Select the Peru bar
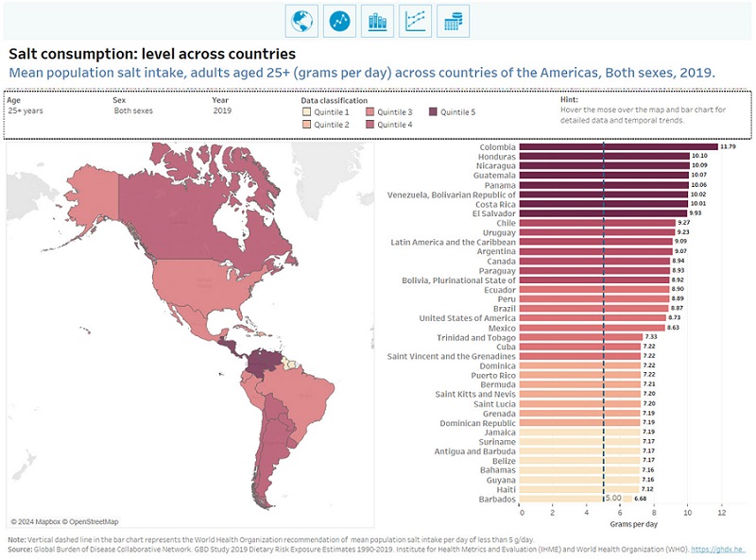The image size is (756, 560). [x=594, y=298]
